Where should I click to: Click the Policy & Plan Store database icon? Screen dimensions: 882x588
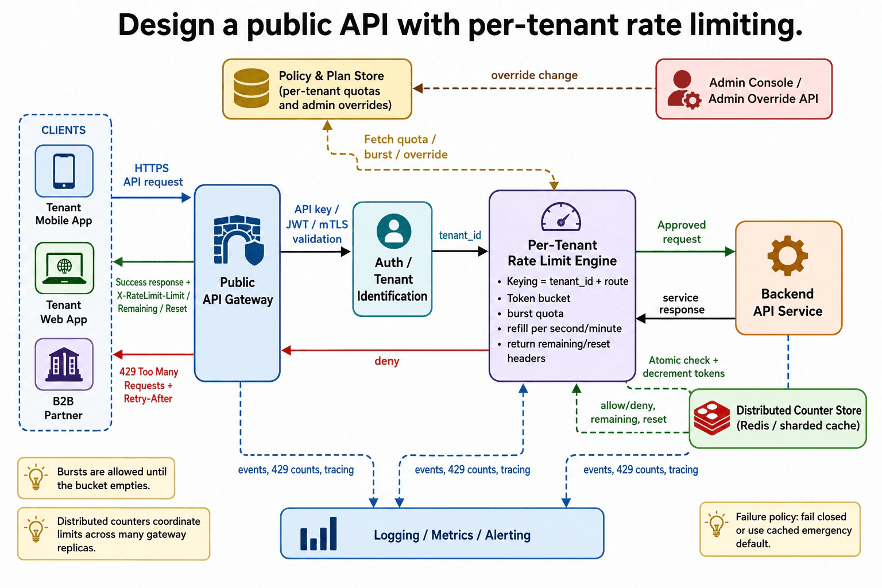pos(252,88)
